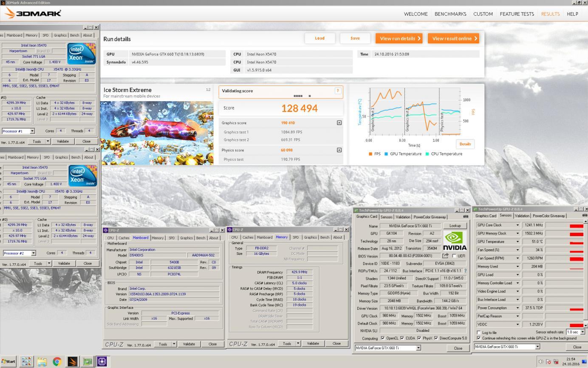
Task: Click the DRAM Frequency value field
Action: click(x=300, y=272)
